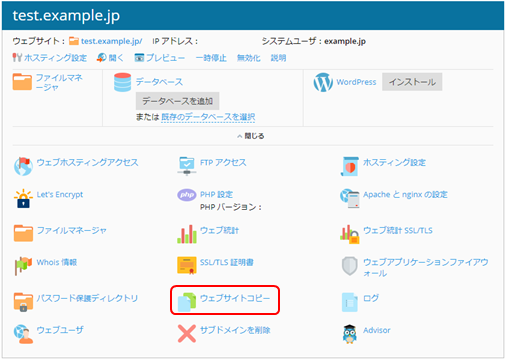Click the ホスティング設定 shield document icon
This screenshot has width=506, height=360.
pos(350,166)
